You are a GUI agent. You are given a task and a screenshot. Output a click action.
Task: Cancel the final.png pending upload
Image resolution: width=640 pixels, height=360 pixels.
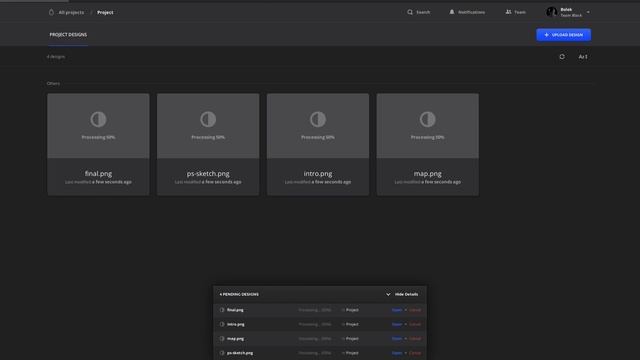coord(415,310)
